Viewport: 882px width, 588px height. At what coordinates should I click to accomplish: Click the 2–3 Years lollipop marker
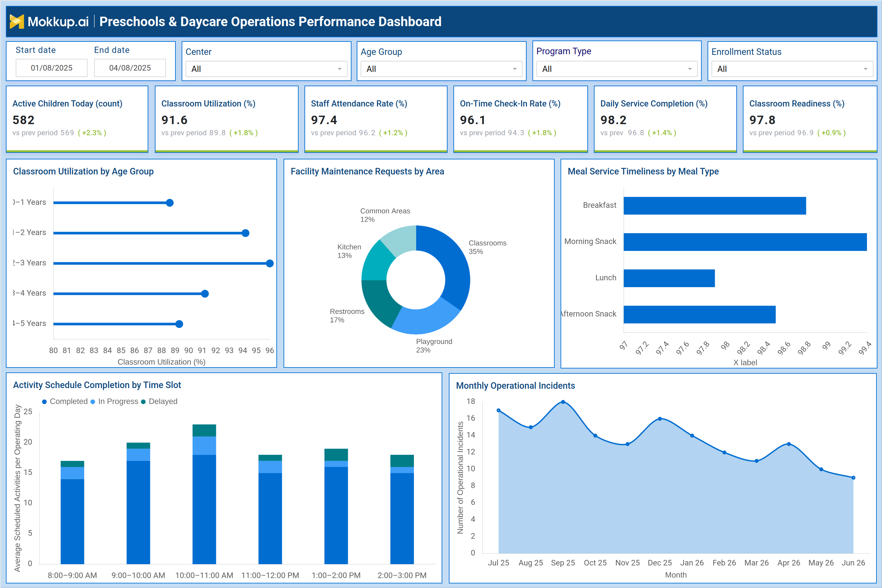coord(269,264)
